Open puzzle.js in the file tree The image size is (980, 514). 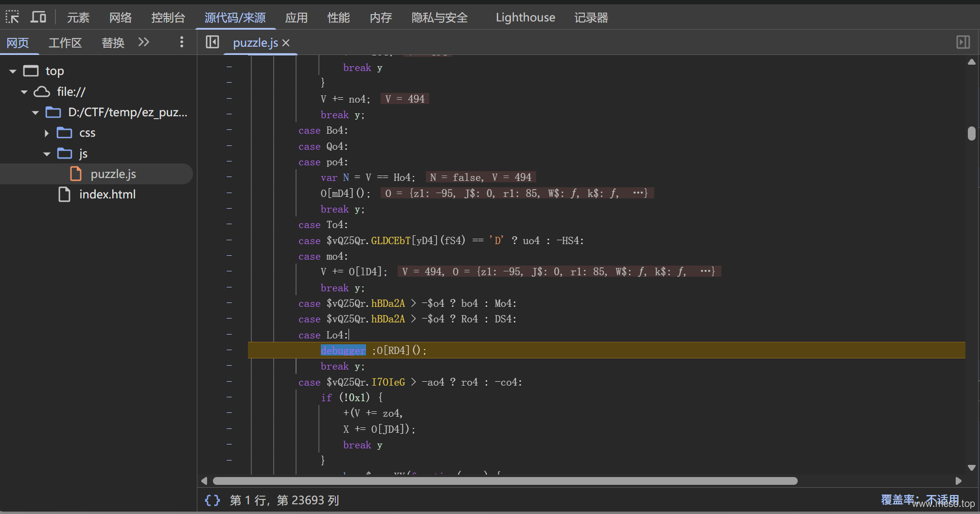pyautogui.click(x=113, y=174)
